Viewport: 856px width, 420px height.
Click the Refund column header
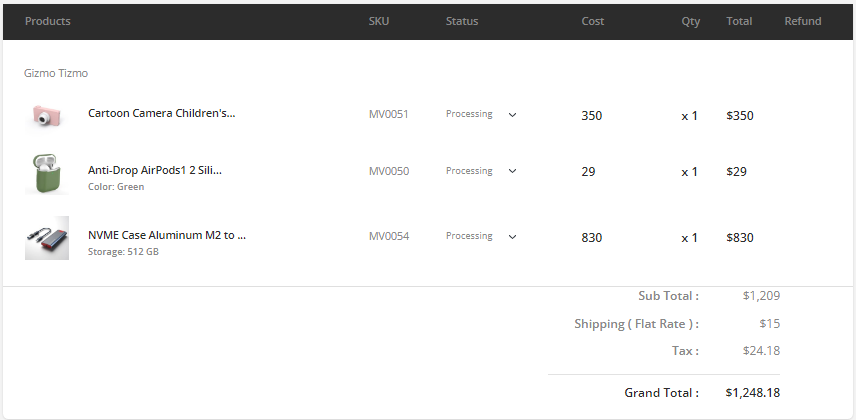[803, 21]
